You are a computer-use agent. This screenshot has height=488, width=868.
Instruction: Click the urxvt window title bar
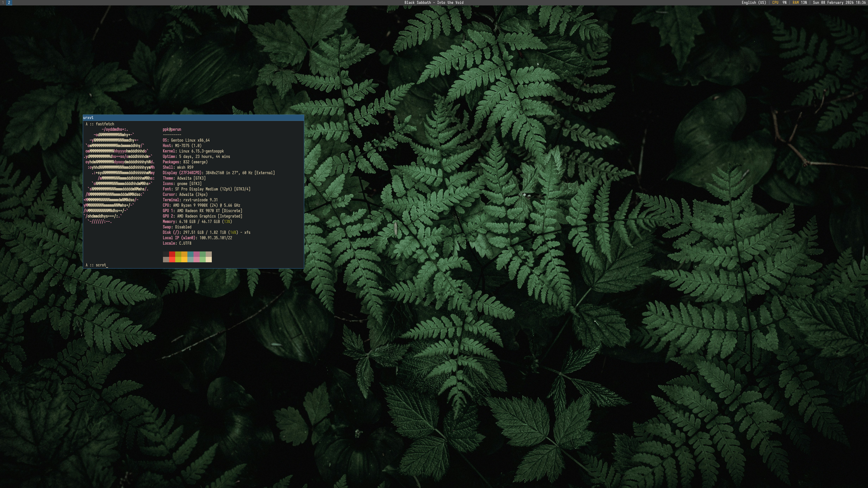[193, 117]
